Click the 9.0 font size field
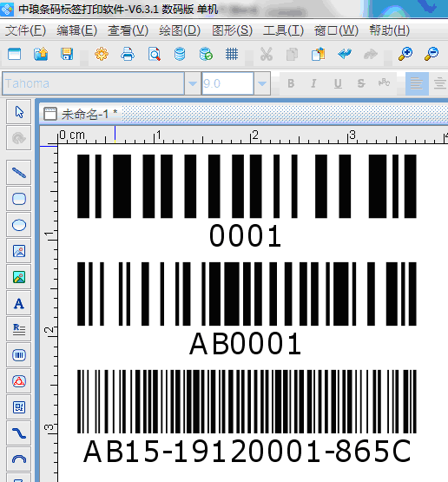 (x=227, y=83)
